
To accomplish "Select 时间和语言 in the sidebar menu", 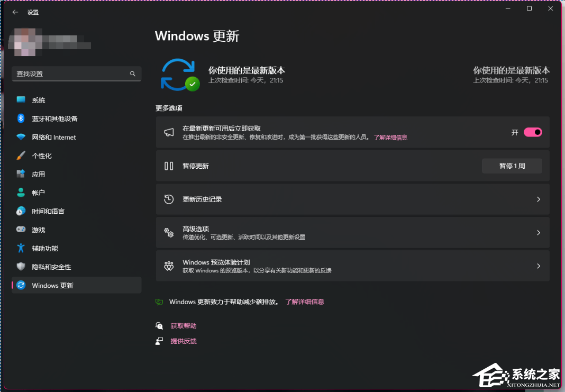I will point(48,211).
